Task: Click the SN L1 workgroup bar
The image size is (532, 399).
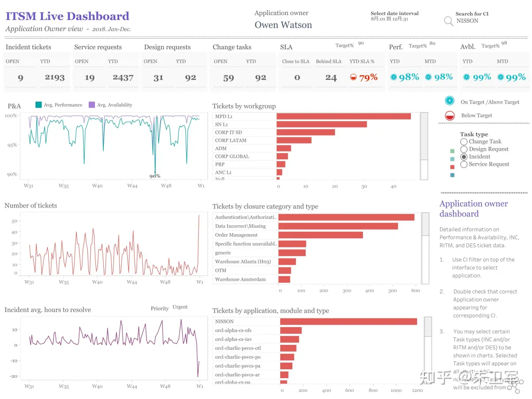Action: point(322,124)
